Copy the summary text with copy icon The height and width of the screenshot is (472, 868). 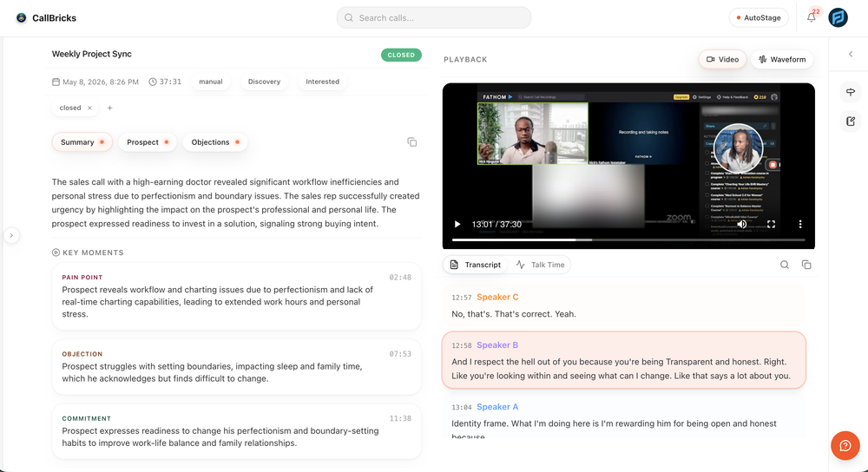411,142
